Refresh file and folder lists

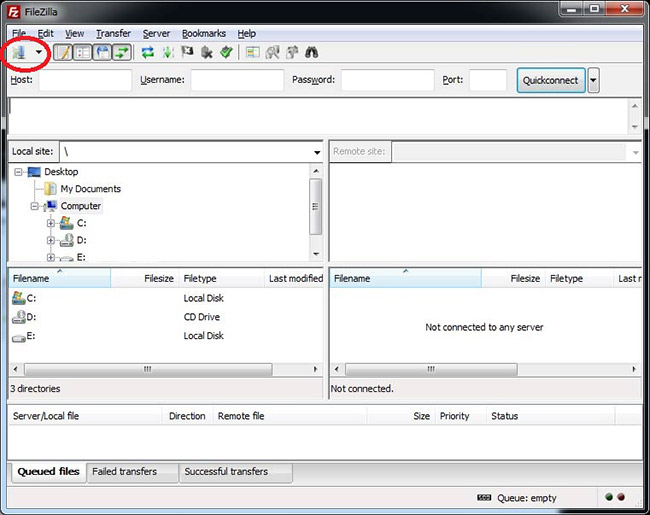(x=148, y=52)
